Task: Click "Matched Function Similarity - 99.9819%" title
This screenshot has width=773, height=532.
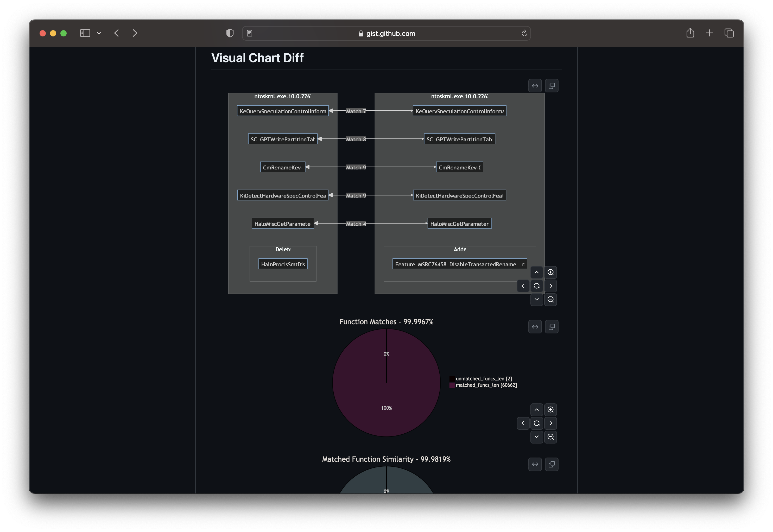Action: 386,459
